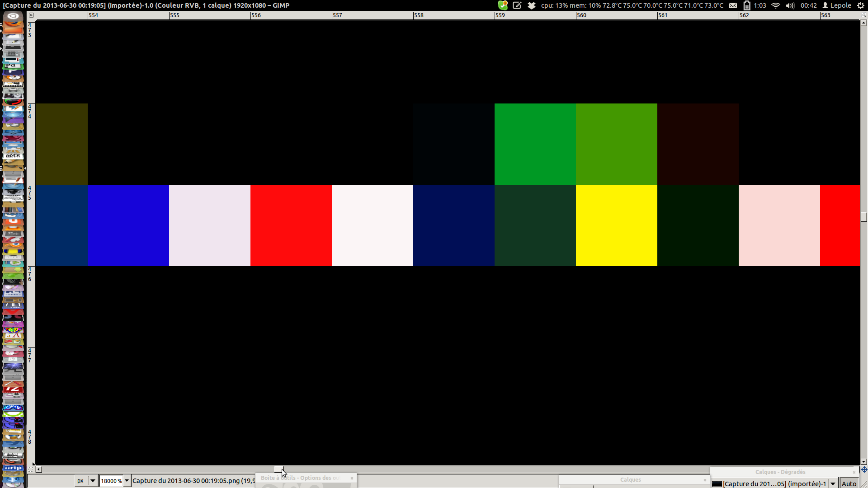Toggle the quick mask button at bottom-left corner
Viewport: 868px width, 488px height.
click(x=31, y=469)
